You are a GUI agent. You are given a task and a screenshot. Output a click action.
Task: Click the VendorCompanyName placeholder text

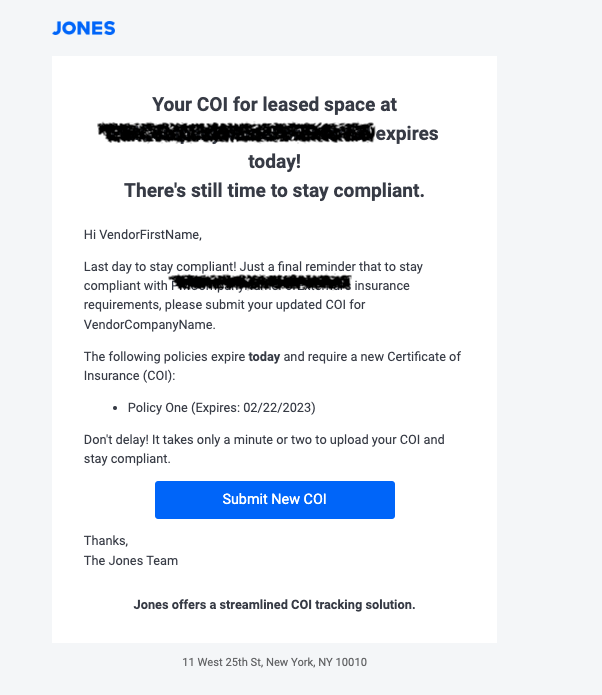pyautogui.click(x=150, y=325)
